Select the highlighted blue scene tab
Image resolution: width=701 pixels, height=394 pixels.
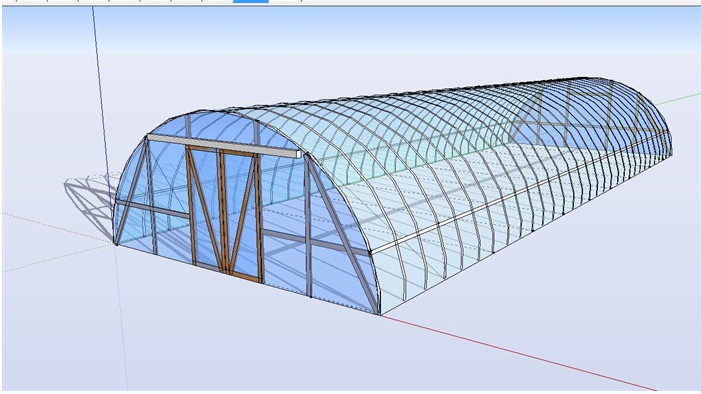point(251,1)
